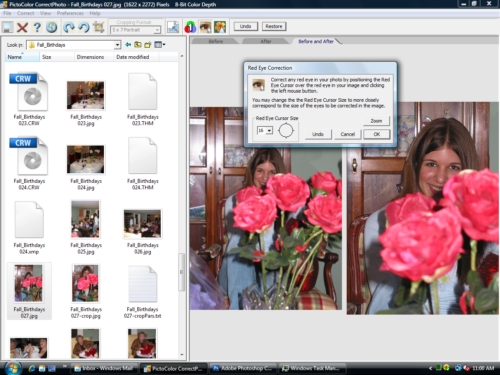Switch to Inbox - Windows Mail taskbar button
500x375 pixels.
click(105, 368)
